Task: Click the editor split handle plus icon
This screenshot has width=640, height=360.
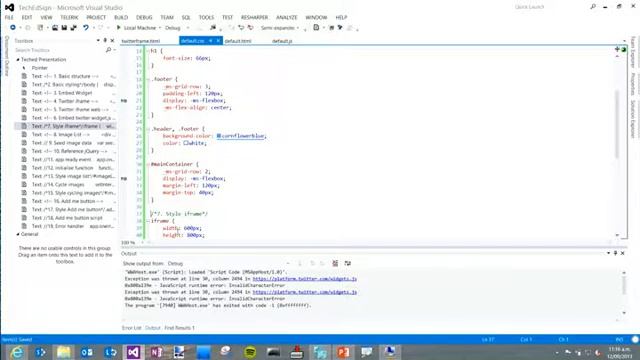Action: click(617, 49)
